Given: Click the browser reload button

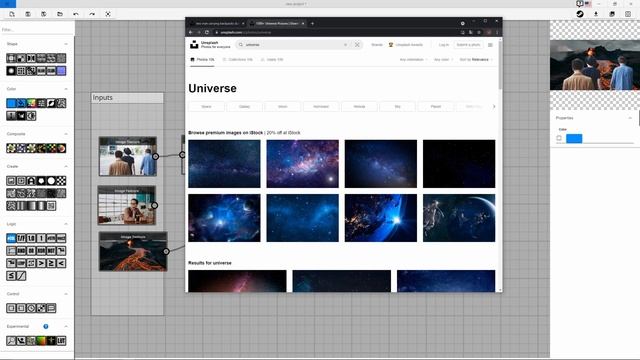Looking at the screenshot, I should [207, 32].
